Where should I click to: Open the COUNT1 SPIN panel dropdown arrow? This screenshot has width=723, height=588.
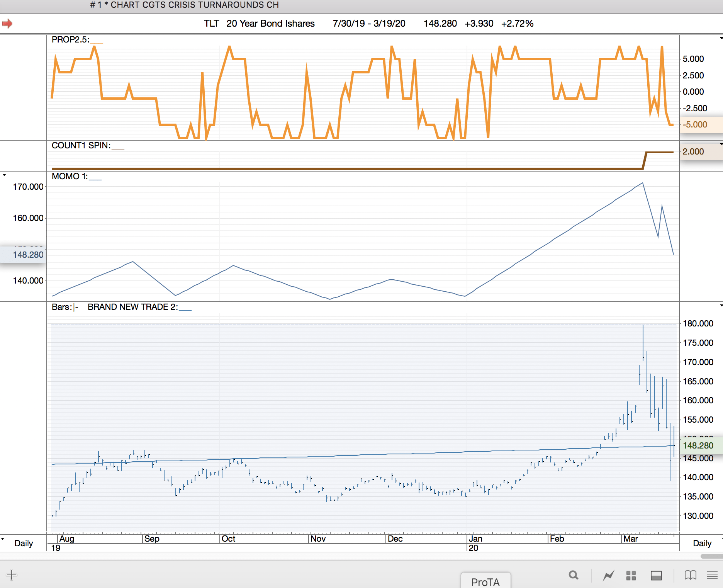tap(721, 144)
